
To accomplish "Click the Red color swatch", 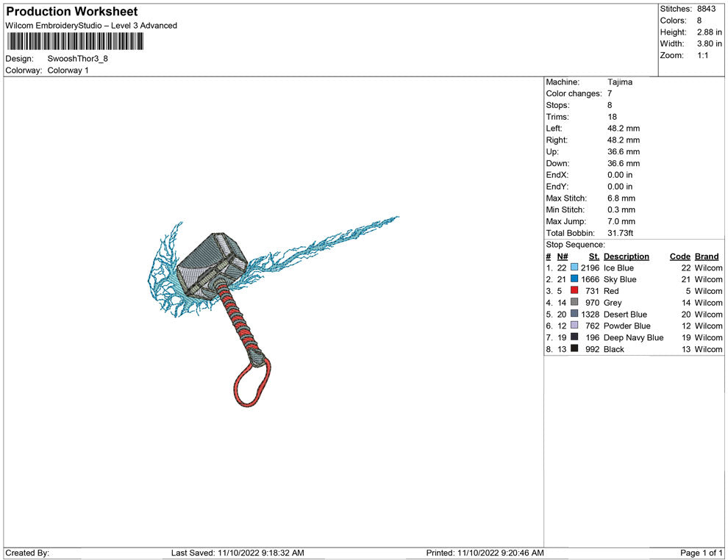I will tap(574, 290).
